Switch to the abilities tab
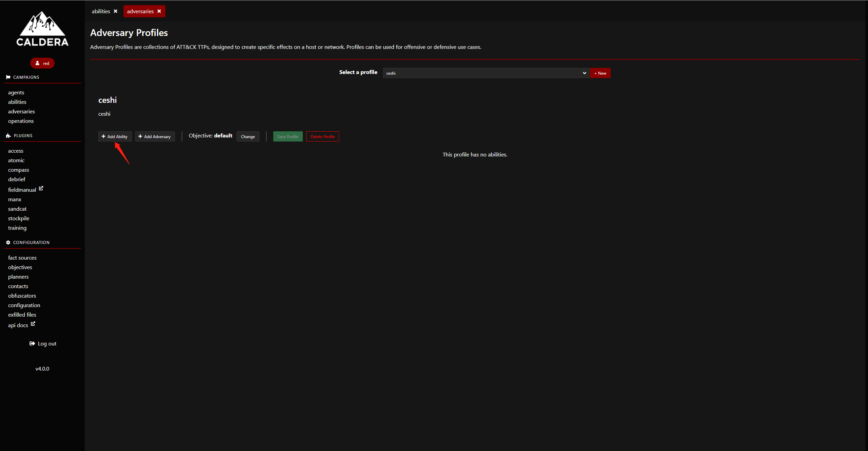The height and width of the screenshot is (451, 868). (101, 11)
